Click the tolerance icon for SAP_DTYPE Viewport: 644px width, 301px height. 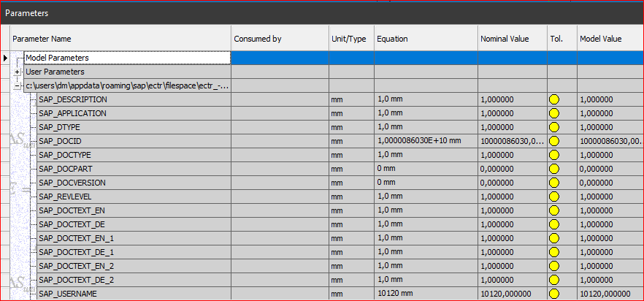553,127
